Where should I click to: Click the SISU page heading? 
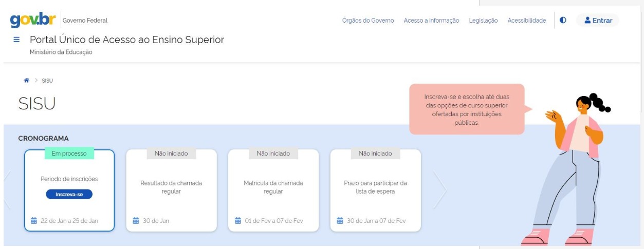(x=37, y=104)
